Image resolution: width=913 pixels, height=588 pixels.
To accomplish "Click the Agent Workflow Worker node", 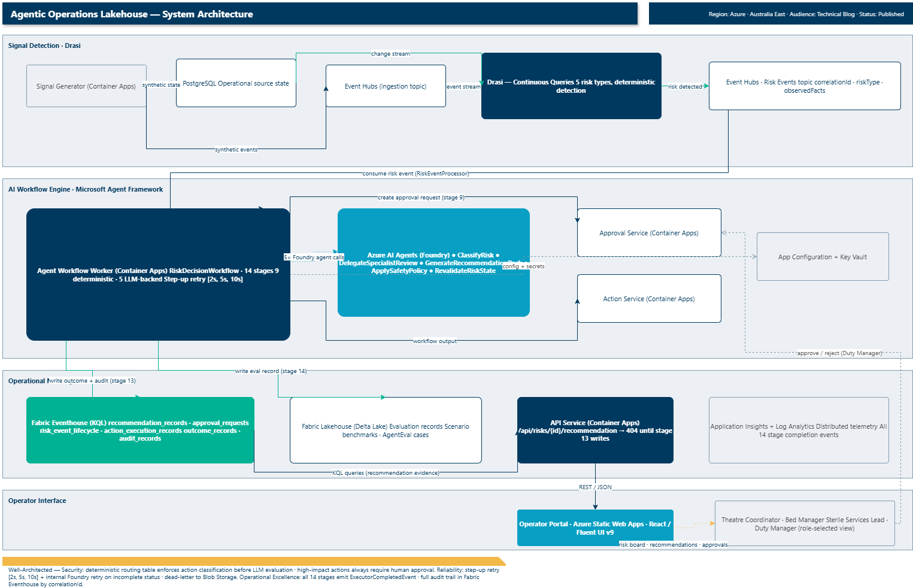I will click(x=158, y=275).
